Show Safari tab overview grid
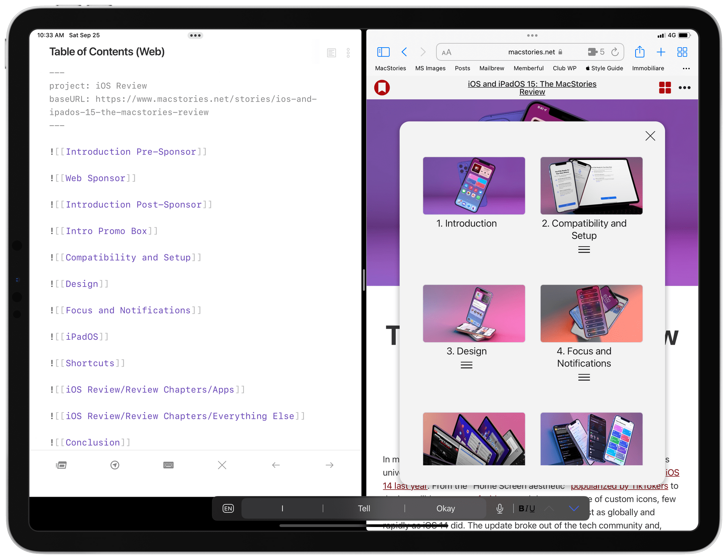This screenshot has height=560, width=728. tap(682, 52)
